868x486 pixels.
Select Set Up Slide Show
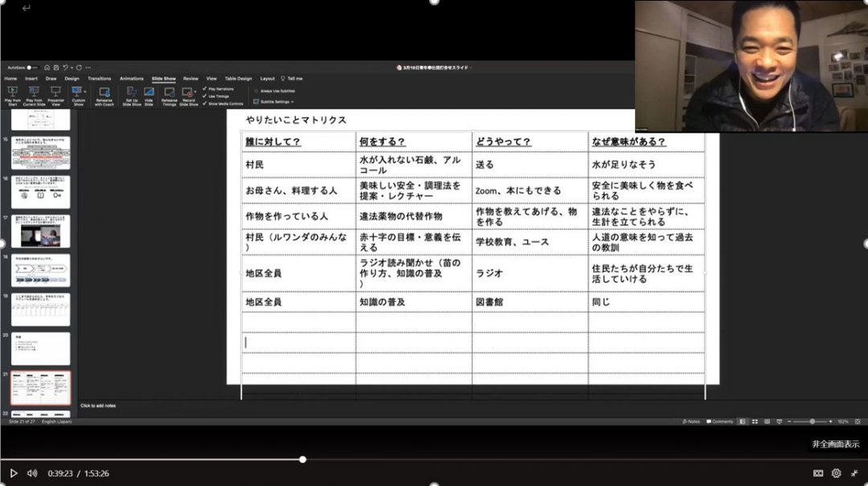click(131, 92)
